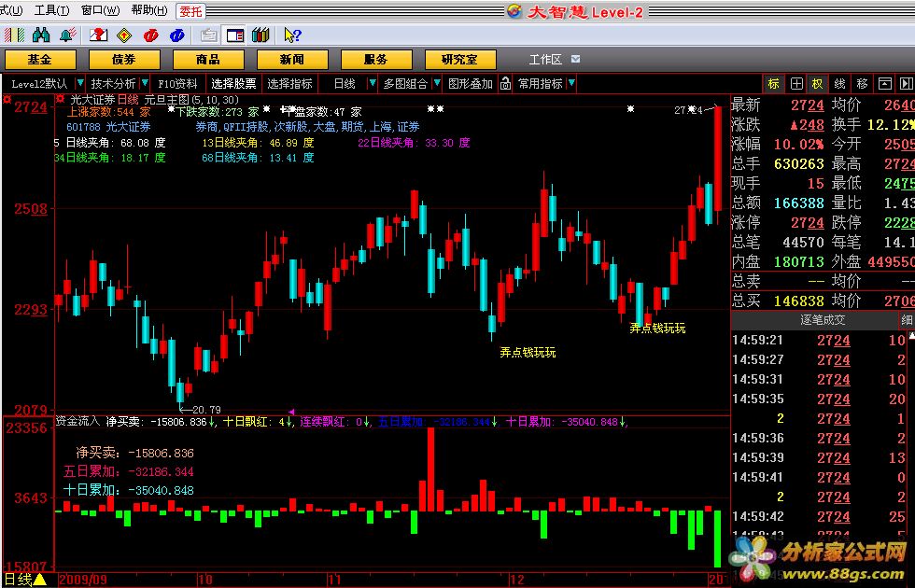Toggle the 移 move button

click(x=862, y=84)
